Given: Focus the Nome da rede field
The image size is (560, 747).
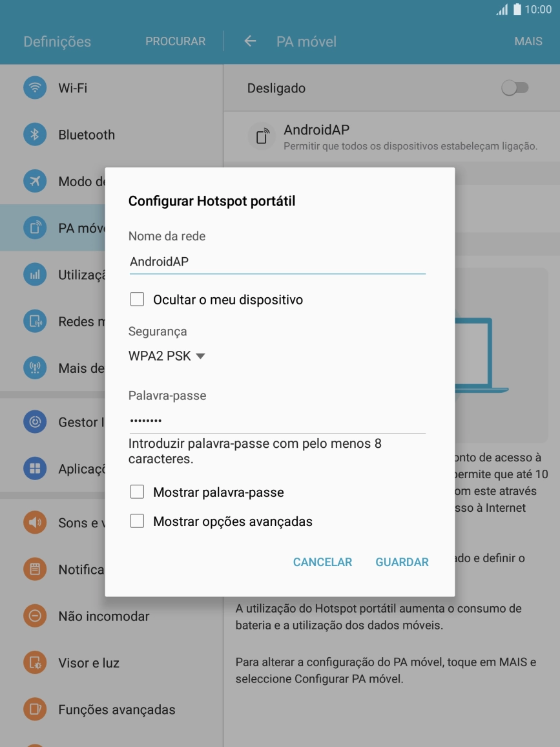Looking at the screenshot, I should 277,262.
